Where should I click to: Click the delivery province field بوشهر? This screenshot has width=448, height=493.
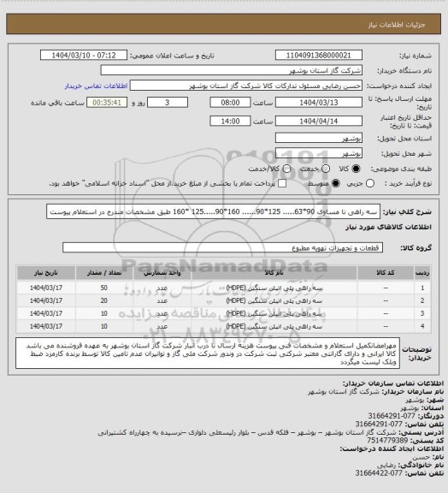point(319,138)
